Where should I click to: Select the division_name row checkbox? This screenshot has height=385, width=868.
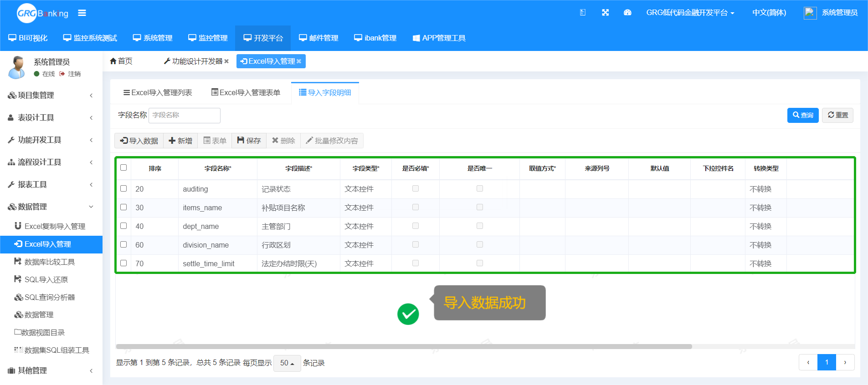123,244
